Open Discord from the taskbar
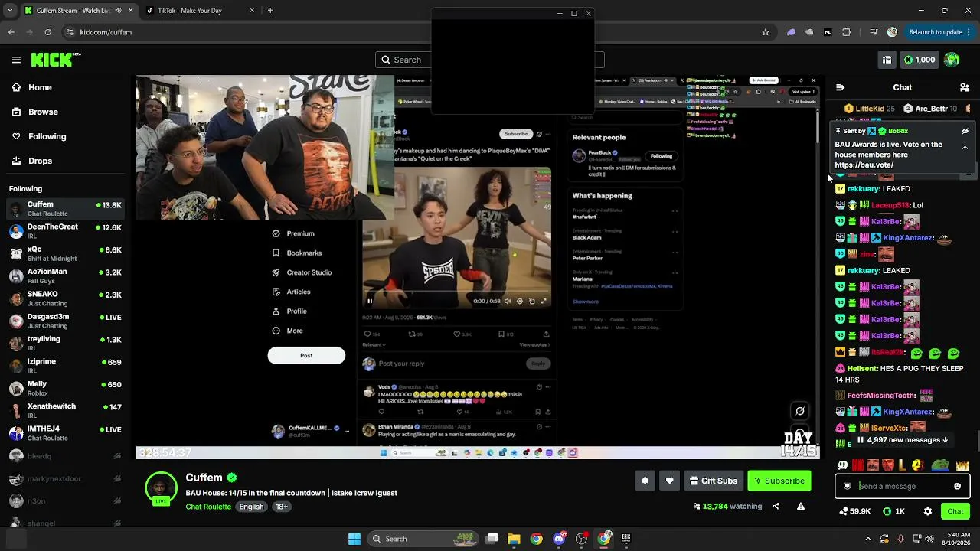This screenshot has height=551, width=980. click(559, 539)
